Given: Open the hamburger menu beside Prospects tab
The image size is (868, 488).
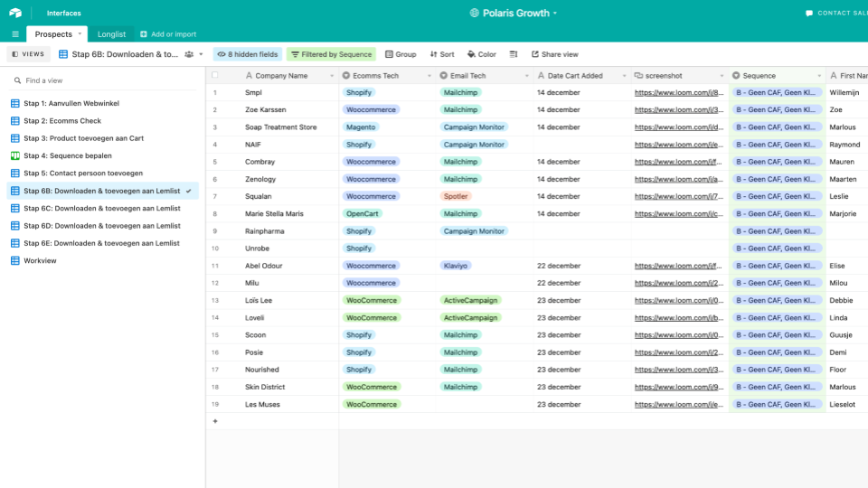Looking at the screenshot, I should tap(15, 34).
